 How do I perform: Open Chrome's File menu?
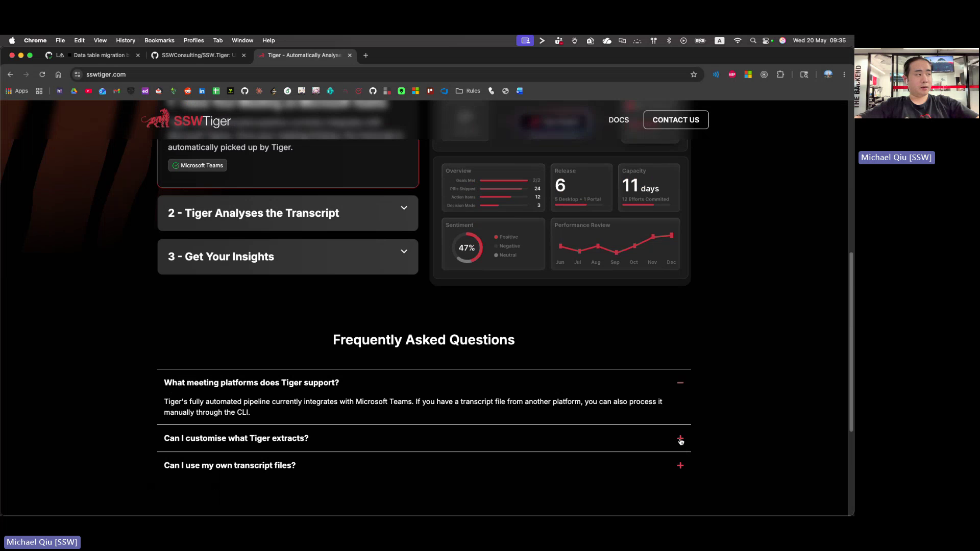point(60,40)
